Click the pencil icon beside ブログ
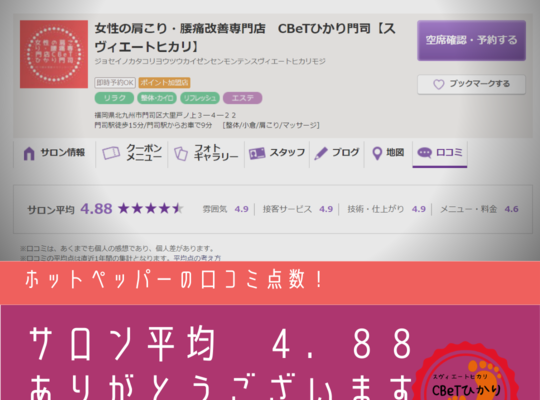Viewport: 540px width, 400px height. [321, 153]
